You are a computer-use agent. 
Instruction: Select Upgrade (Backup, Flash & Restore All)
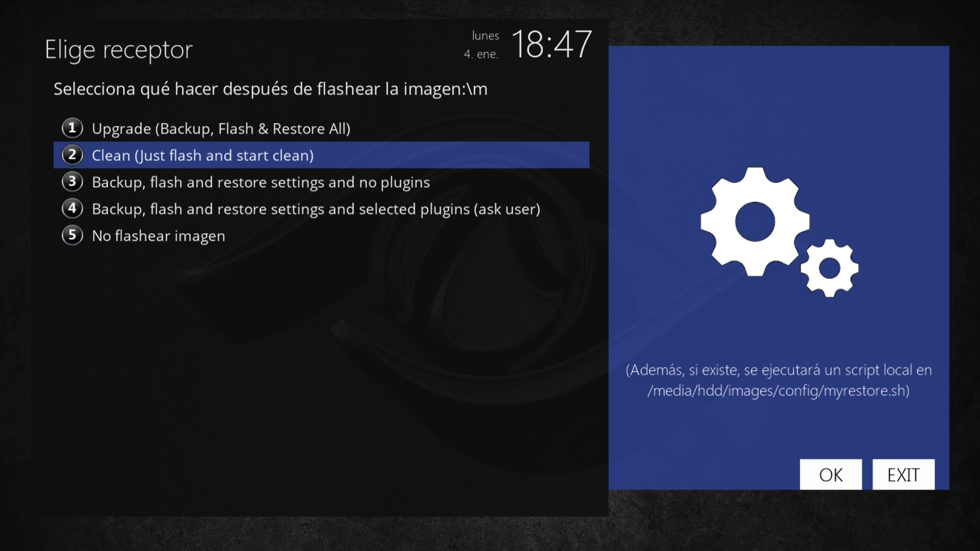point(221,129)
